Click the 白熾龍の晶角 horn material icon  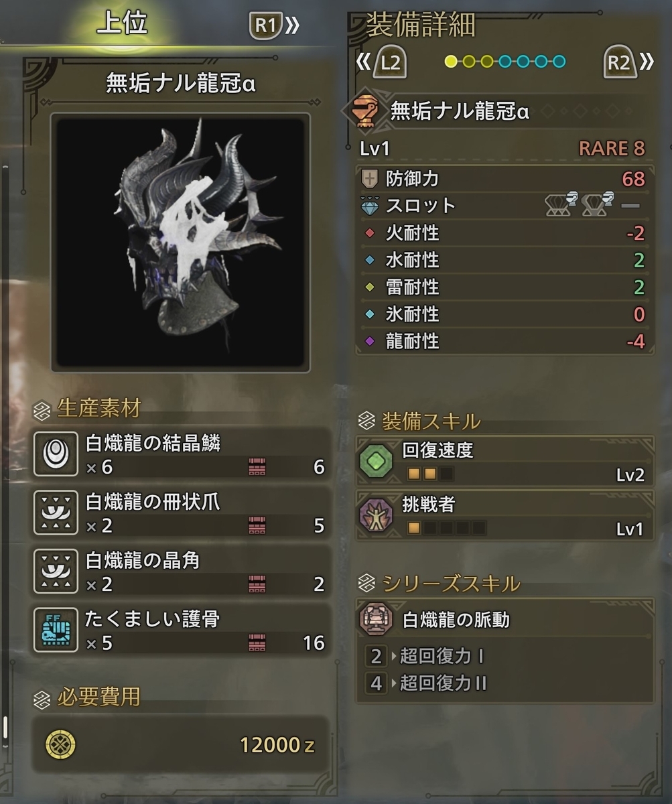52,572
